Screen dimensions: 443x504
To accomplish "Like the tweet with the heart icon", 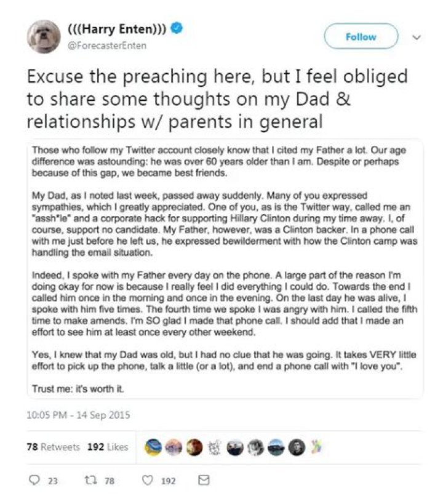I will click(x=147, y=481).
